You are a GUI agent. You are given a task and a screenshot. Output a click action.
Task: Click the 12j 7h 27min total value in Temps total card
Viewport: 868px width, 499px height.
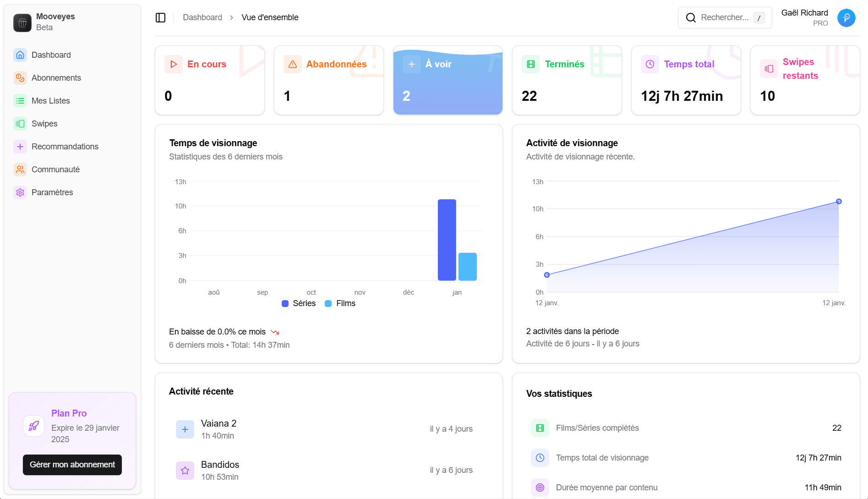[x=682, y=96]
